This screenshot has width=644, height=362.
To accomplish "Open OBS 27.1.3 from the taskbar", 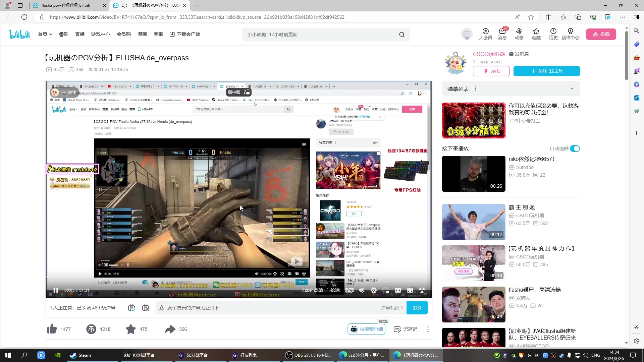I will (308, 355).
